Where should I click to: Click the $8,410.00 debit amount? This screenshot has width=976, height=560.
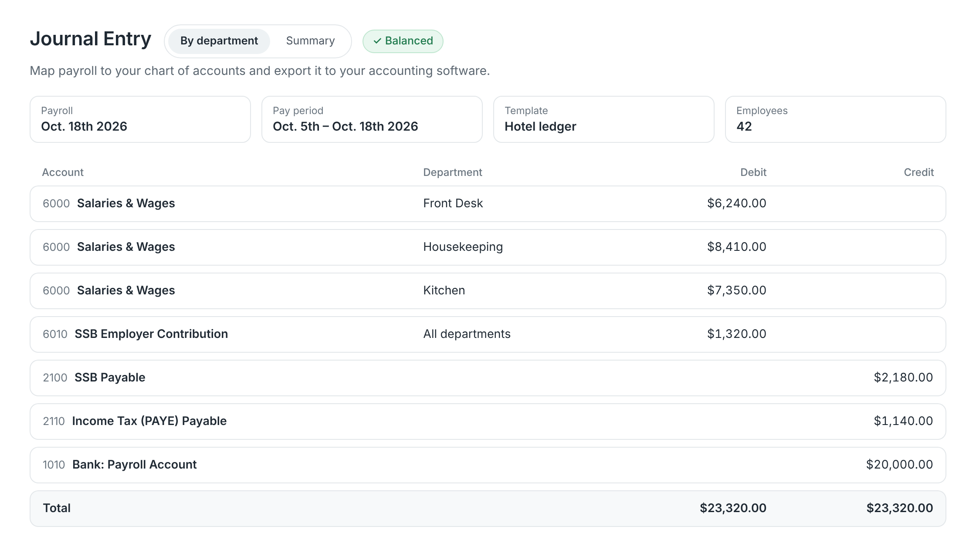pos(737,247)
